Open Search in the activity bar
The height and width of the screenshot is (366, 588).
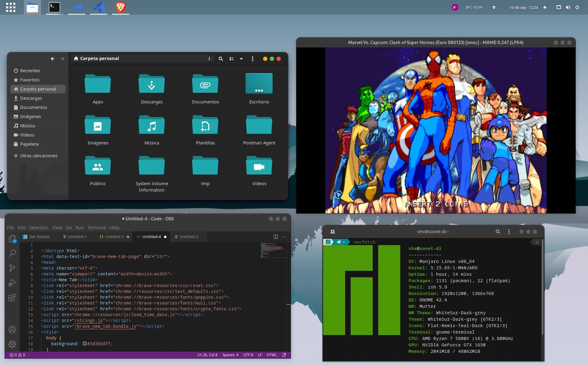pyautogui.click(x=12, y=253)
